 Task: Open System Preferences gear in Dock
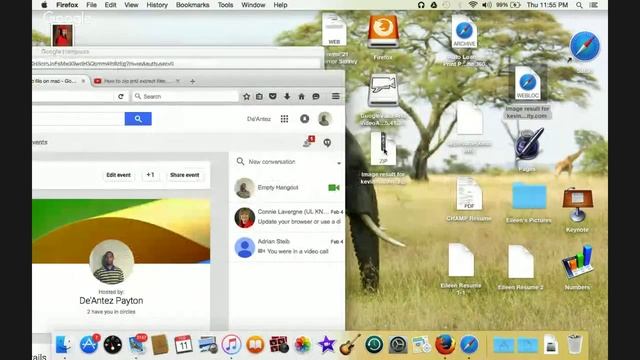click(398, 345)
